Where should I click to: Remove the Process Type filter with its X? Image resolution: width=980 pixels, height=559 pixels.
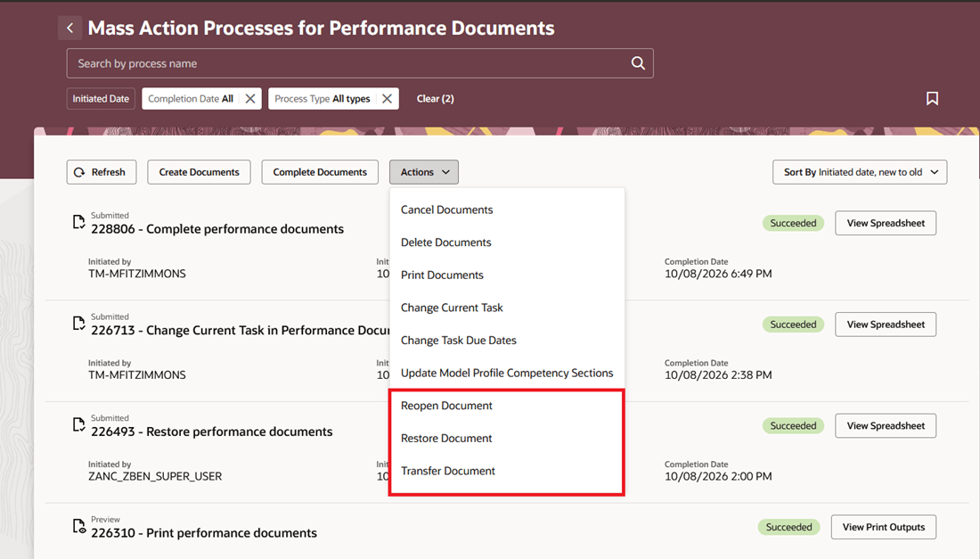click(387, 99)
